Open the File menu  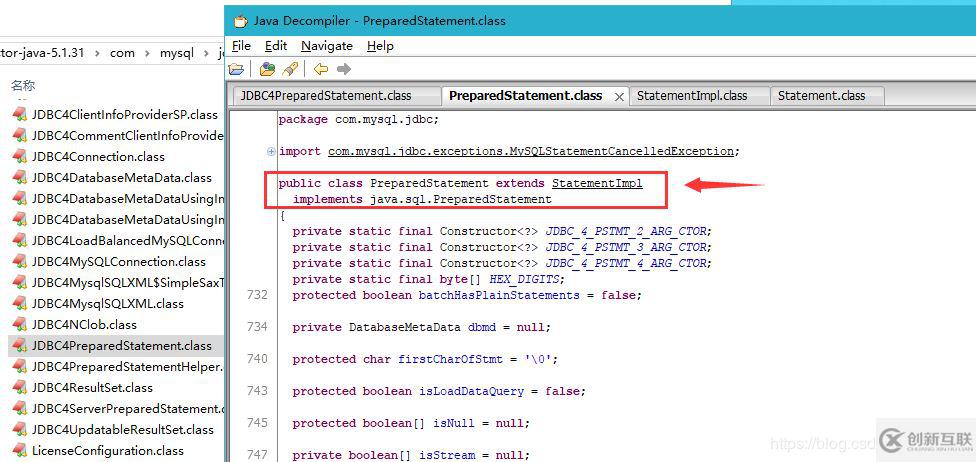point(241,46)
